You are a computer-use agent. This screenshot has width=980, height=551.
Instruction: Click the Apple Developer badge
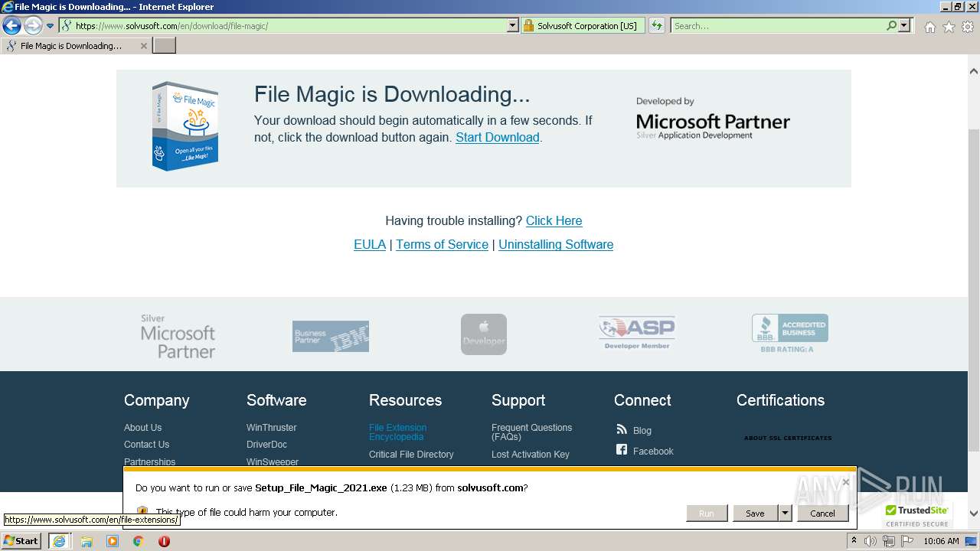[484, 334]
